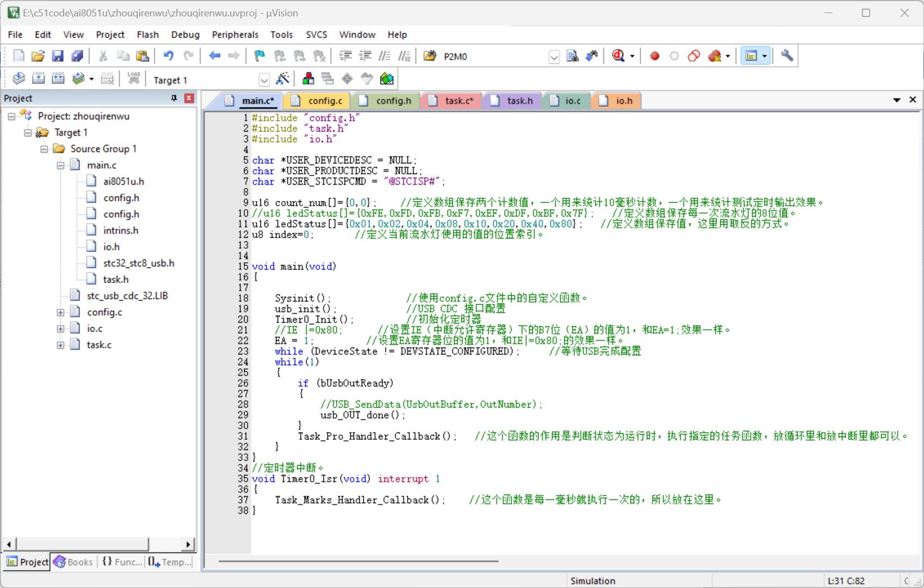Translate the current file
The width and height of the screenshot is (924, 588).
tap(19, 79)
